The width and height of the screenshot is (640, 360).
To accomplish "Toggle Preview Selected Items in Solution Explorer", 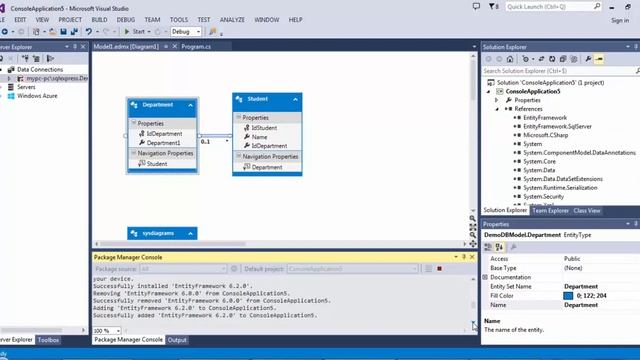I will point(599,59).
